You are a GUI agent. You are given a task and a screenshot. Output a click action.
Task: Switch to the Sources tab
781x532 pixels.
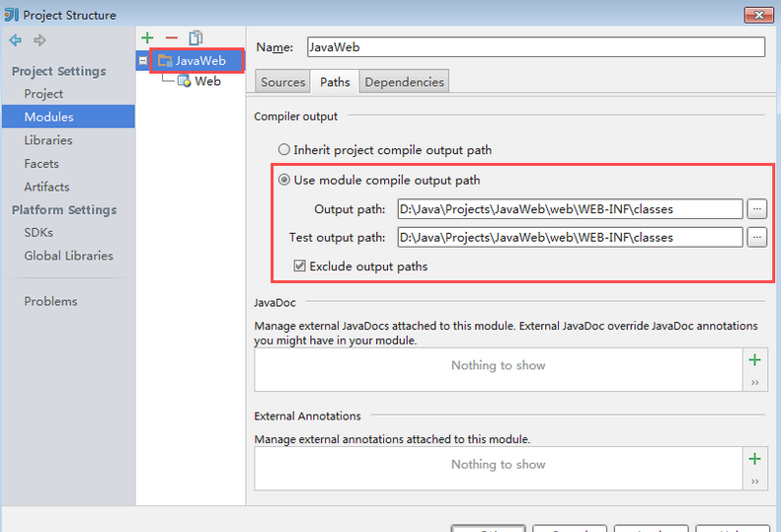click(x=283, y=82)
